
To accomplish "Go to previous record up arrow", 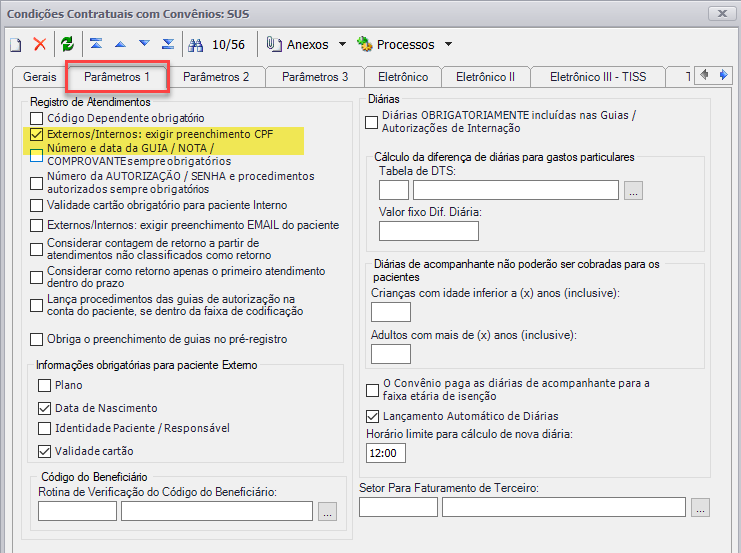I will [x=120, y=44].
